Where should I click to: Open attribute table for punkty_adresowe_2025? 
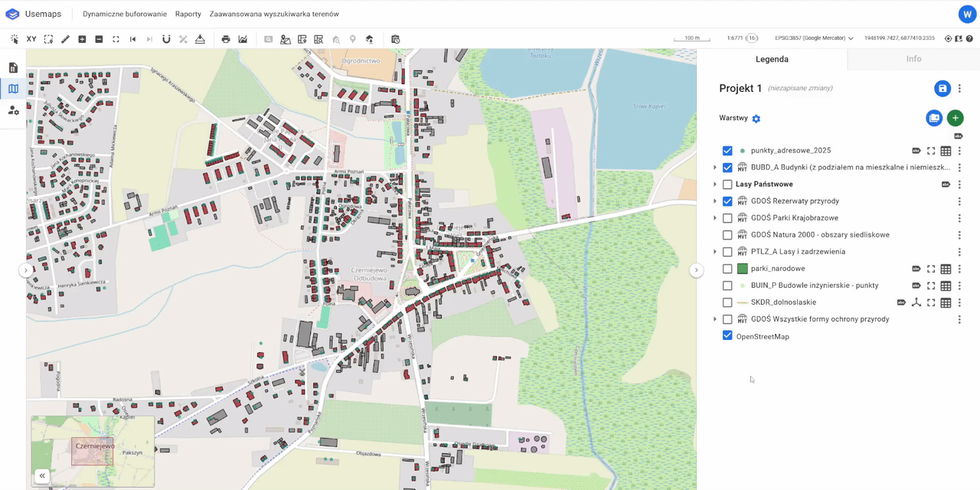point(946,151)
